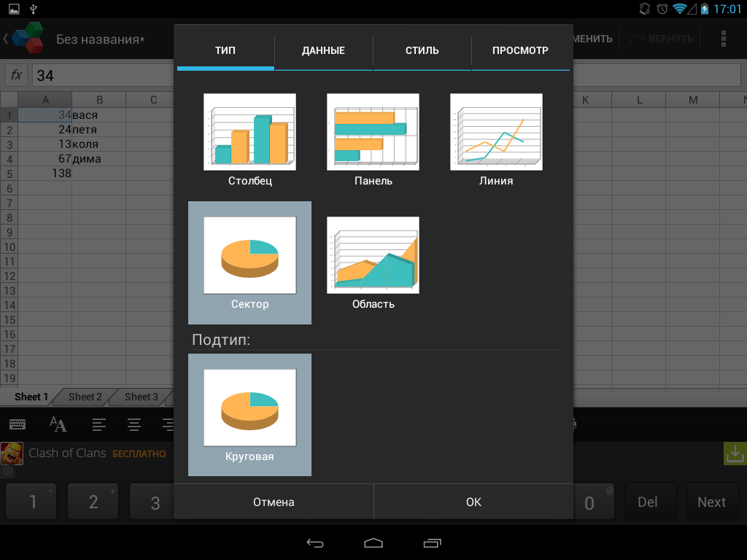Switch to the Sheet 1 tab
Viewport: 747px width, 560px height.
pyautogui.click(x=31, y=397)
